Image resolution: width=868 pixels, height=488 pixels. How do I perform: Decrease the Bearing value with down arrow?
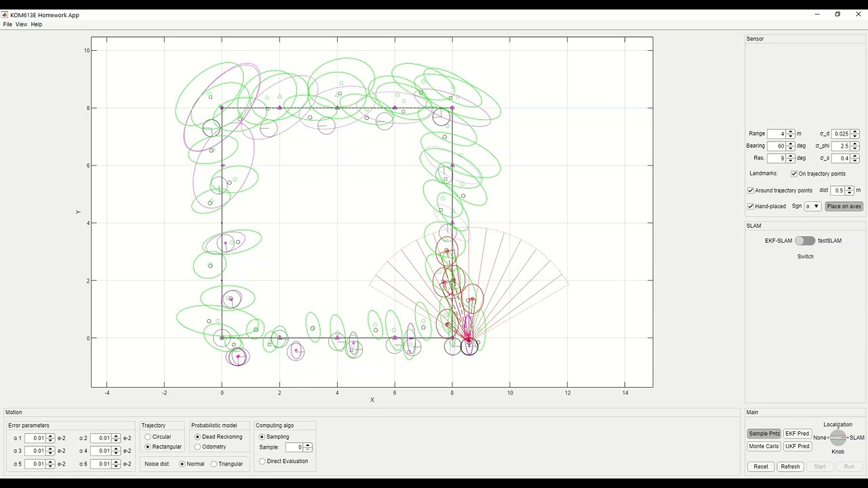791,148
